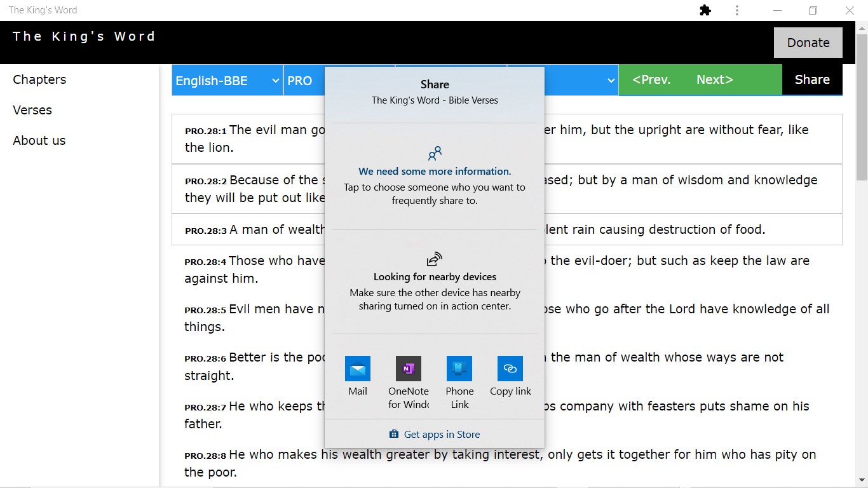Select verse PRO.28:6

tap(507, 366)
